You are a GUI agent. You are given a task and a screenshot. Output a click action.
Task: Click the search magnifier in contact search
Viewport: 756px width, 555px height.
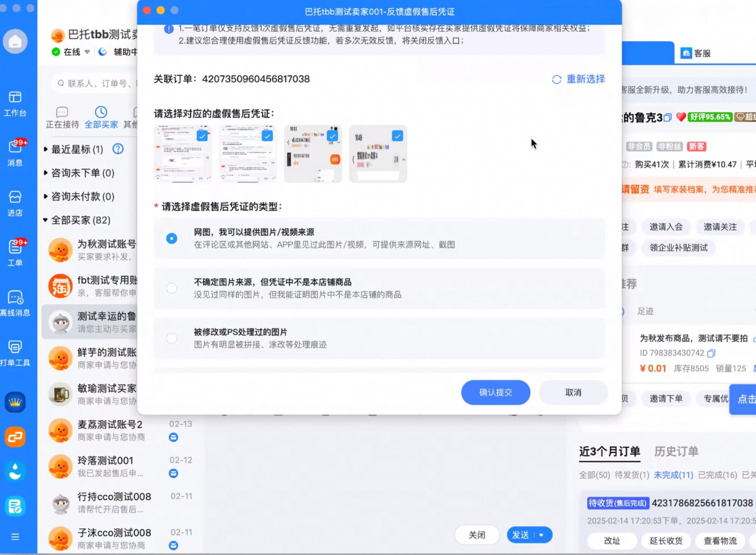tap(61, 83)
